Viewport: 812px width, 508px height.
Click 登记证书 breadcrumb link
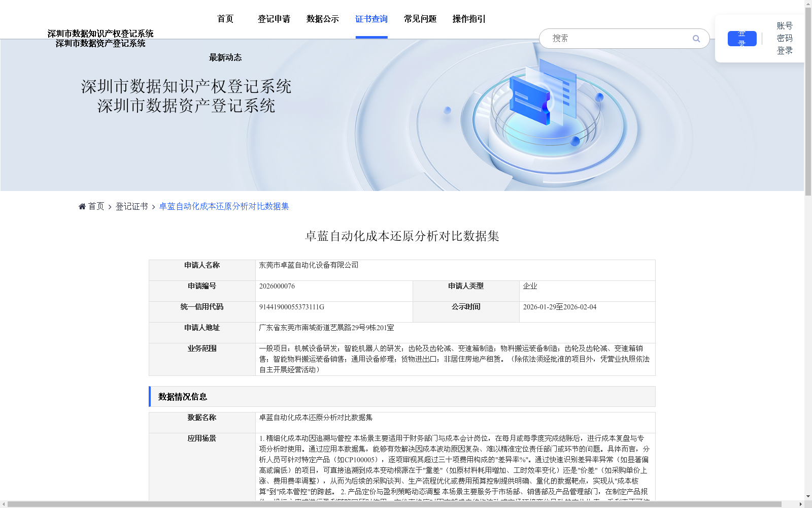coord(132,206)
